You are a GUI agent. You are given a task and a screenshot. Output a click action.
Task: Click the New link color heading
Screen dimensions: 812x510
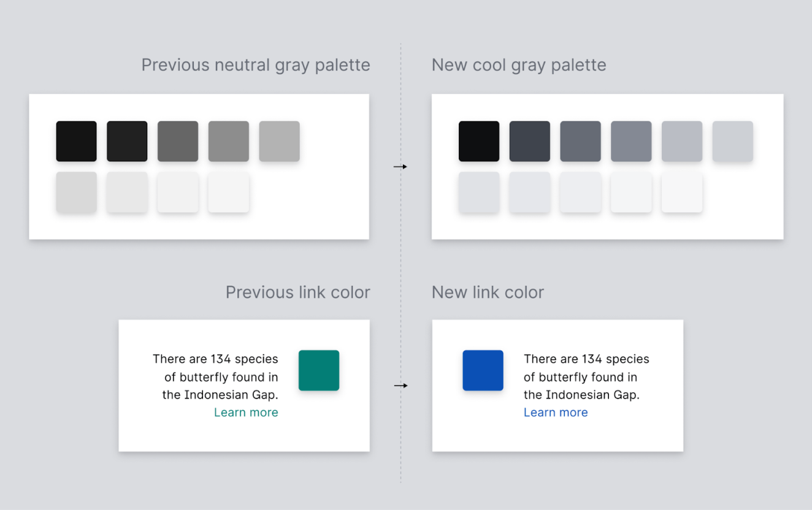(x=488, y=292)
